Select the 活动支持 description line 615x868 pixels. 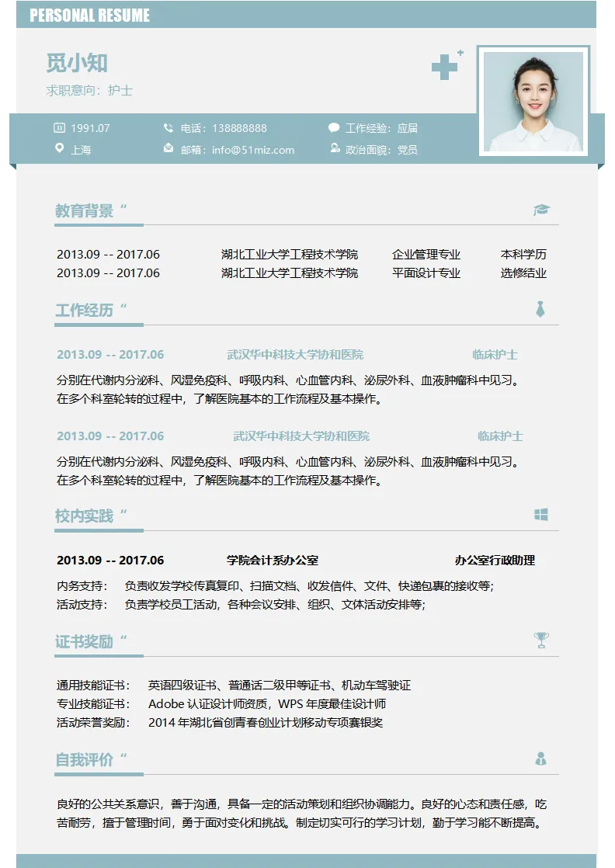[x=241, y=605]
